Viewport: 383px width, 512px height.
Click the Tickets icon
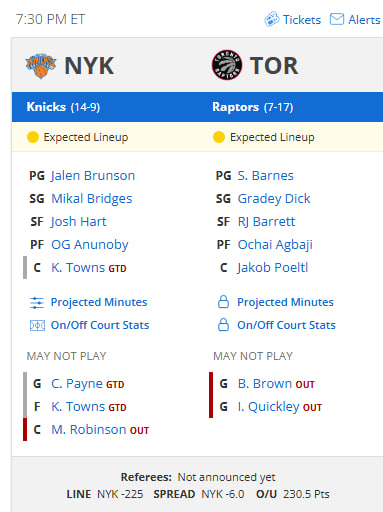pyautogui.click(x=272, y=19)
